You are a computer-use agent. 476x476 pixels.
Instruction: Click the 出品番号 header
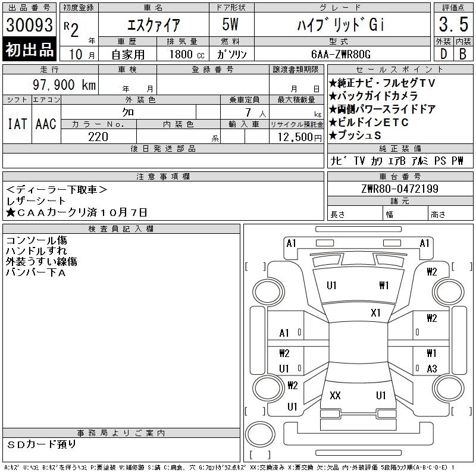click(29, 8)
